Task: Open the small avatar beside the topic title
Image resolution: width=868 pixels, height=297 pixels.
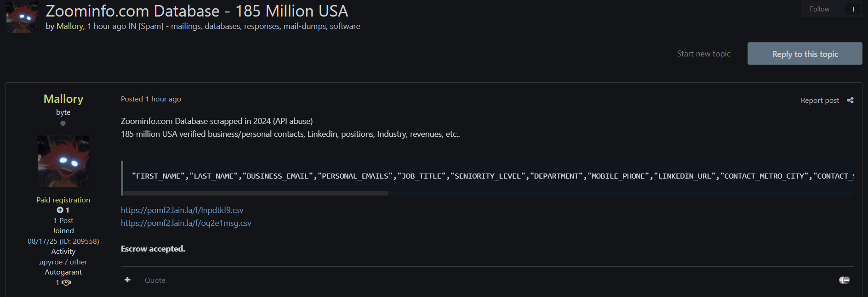Action: pos(22,17)
